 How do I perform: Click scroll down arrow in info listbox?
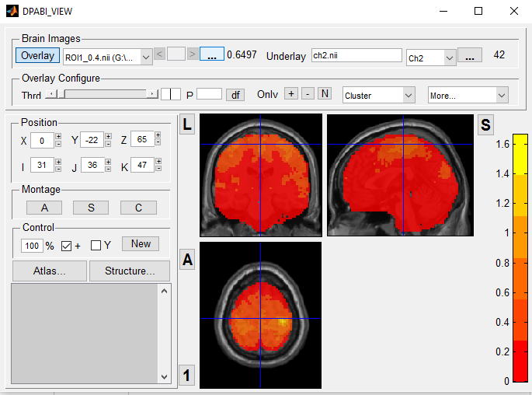tap(164, 376)
